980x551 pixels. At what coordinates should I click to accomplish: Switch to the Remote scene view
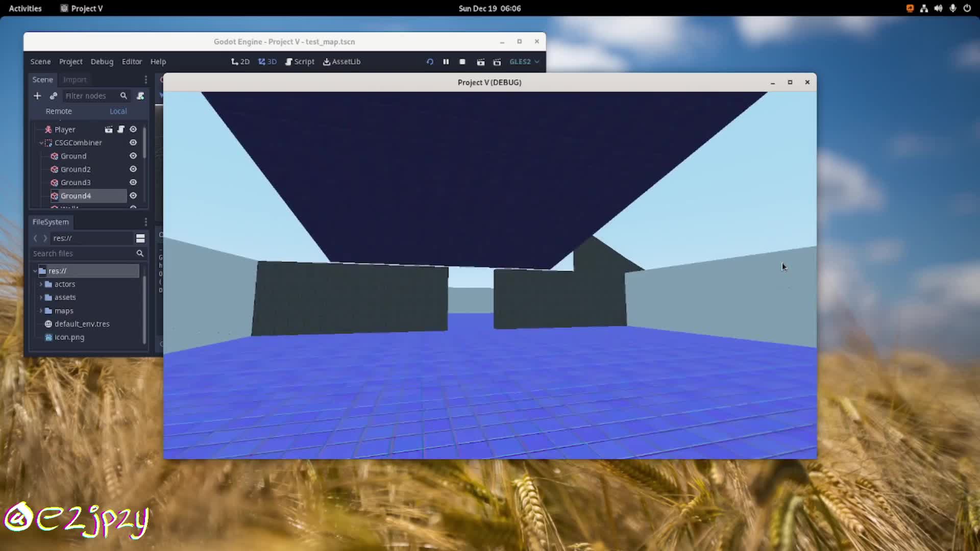(x=59, y=111)
